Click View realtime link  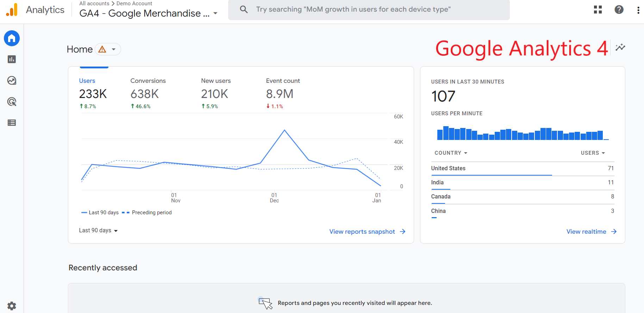(586, 232)
